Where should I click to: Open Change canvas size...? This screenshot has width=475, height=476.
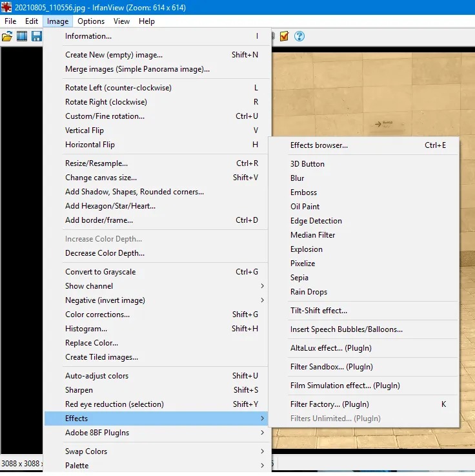coord(156,178)
